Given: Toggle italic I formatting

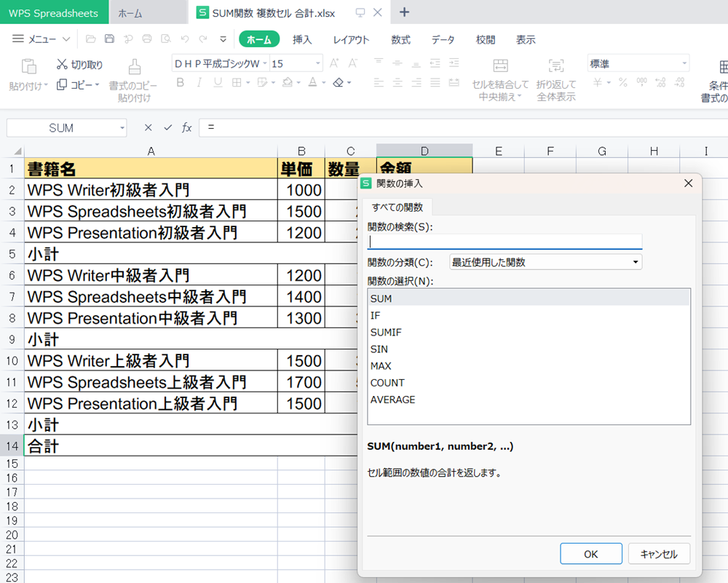Looking at the screenshot, I should (x=199, y=83).
